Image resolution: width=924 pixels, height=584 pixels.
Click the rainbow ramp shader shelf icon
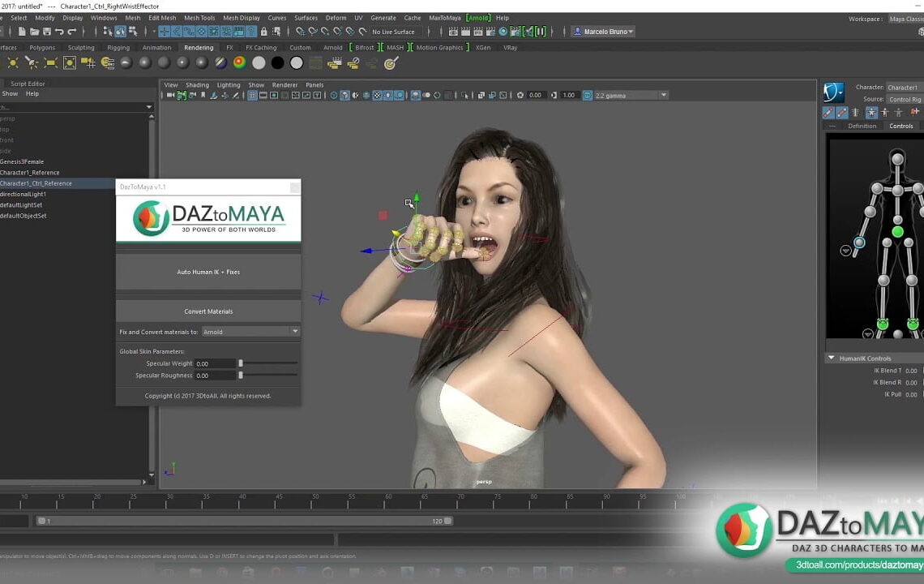tap(239, 62)
